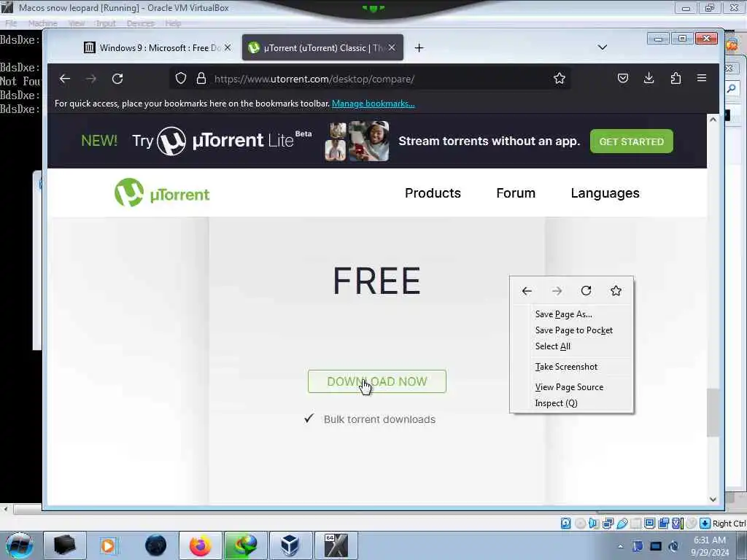Open the Windows Start orb
The height and width of the screenshot is (560, 747).
(19, 545)
